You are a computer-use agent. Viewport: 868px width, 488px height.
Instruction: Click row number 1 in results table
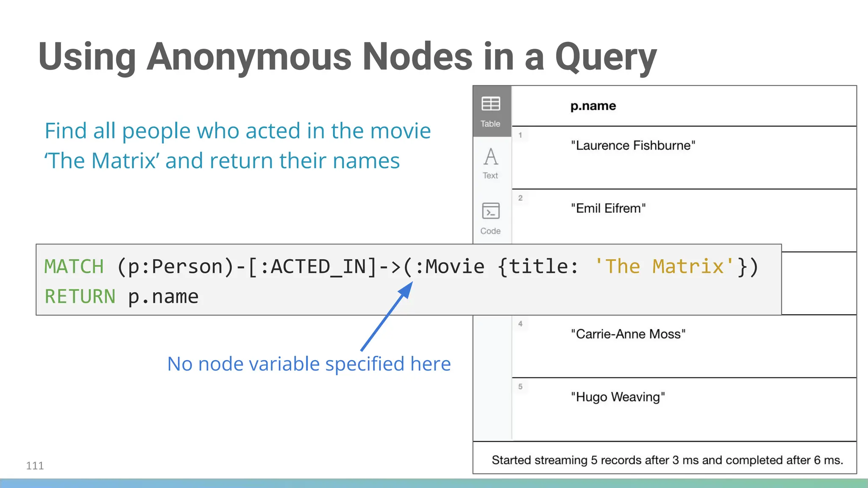click(520, 135)
